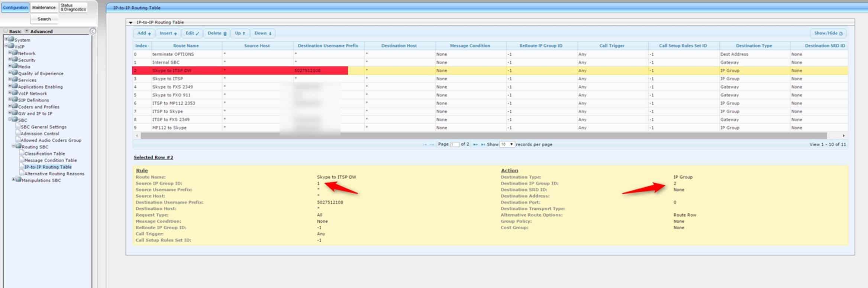Open the Status & Diagnostics tab
Screen dimensions: 868x288
point(73,7)
